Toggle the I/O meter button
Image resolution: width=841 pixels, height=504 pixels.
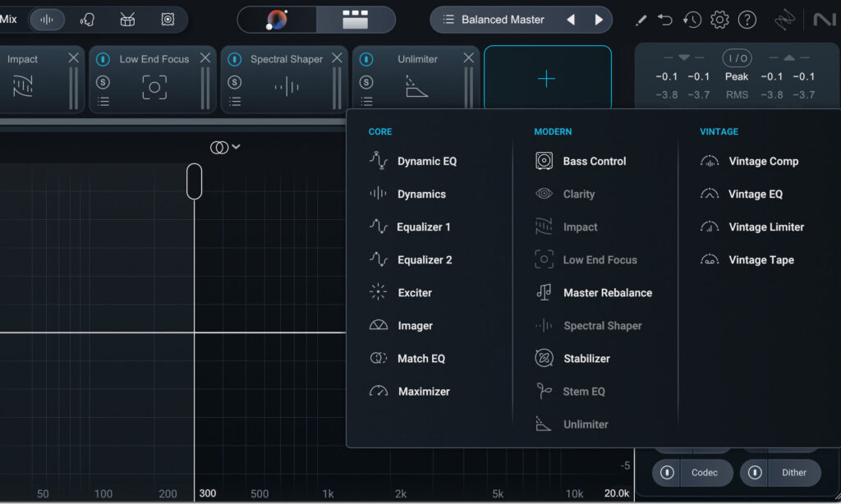click(x=737, y=58)
